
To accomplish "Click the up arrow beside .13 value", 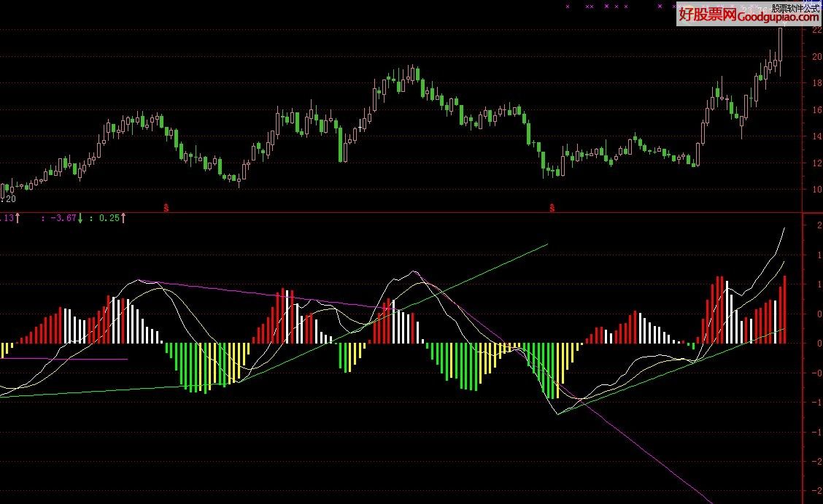I will pos(18,217).
